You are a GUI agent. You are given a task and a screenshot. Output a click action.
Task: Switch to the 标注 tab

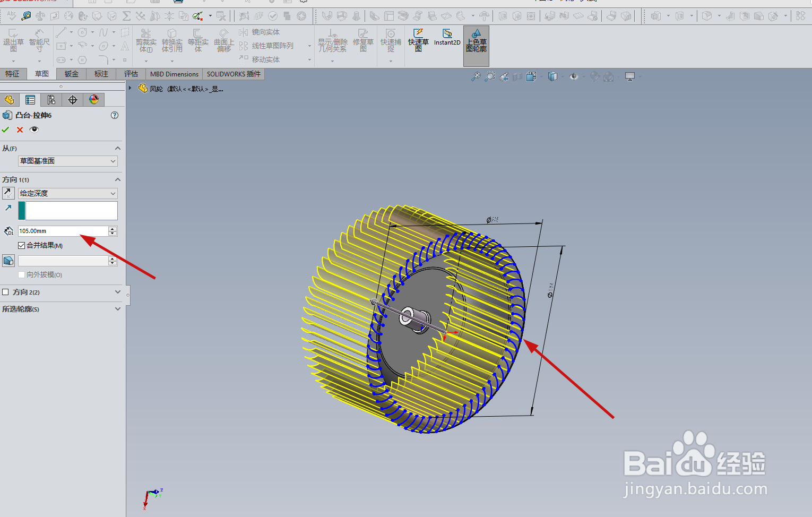tap(101, 74)
